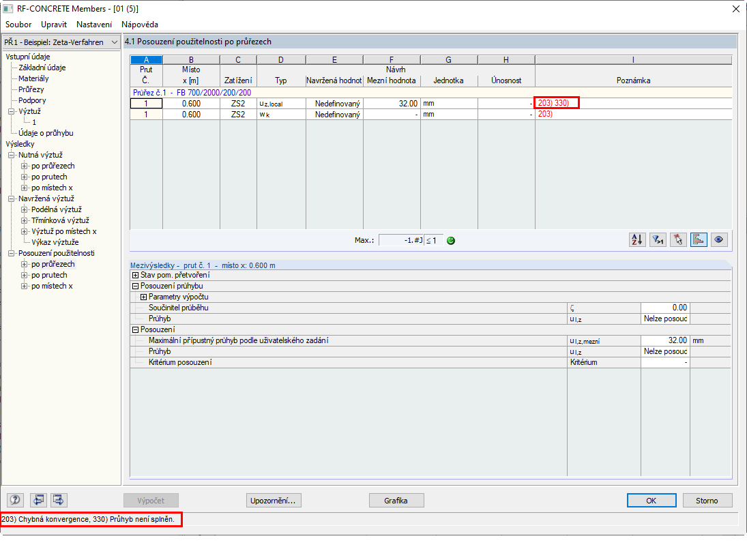Click the Grafika button

[396, 501]
